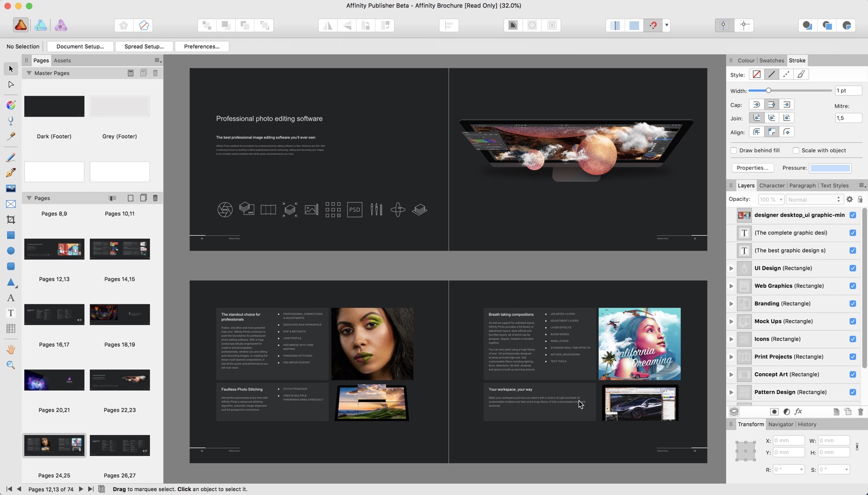Select the Rounded Rectangle tool

[x=11, y=266]
